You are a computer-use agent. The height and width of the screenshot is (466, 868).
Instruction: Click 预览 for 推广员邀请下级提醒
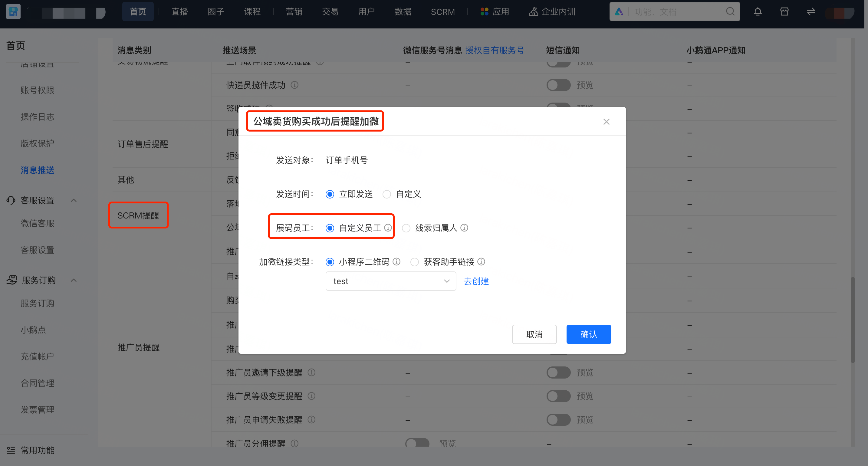(585, 372)
